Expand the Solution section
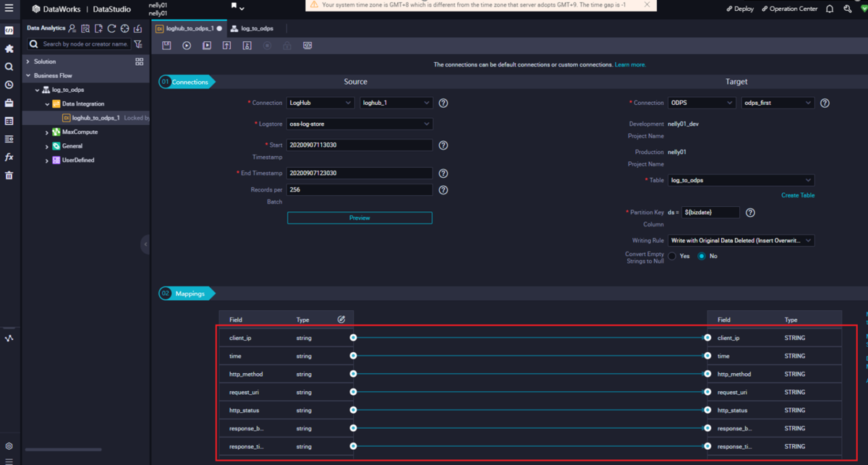Viewport: 868px width, 465px height. pyautogui.click(x=28, y=61)
